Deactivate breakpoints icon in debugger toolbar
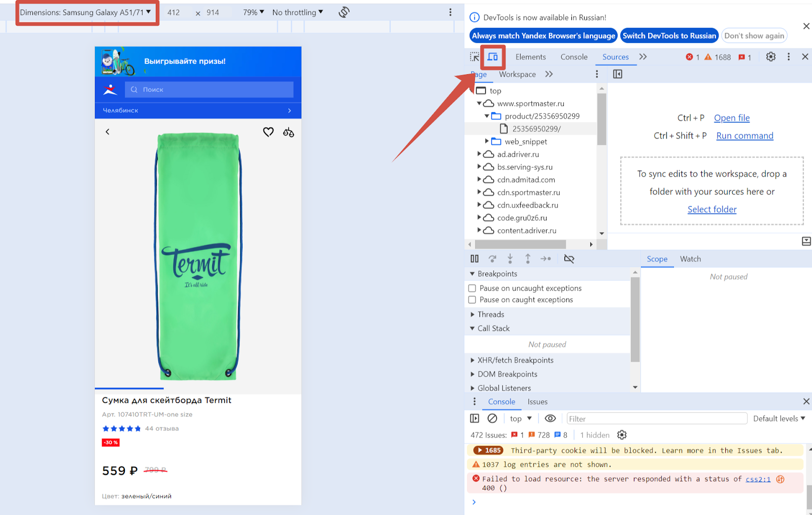Image resolution: width=812 pixels, height=515 pixels. [x=569, y=259]
